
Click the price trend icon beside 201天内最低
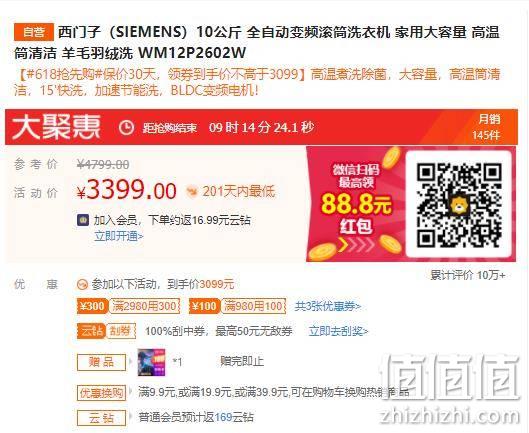pos(192,192)
